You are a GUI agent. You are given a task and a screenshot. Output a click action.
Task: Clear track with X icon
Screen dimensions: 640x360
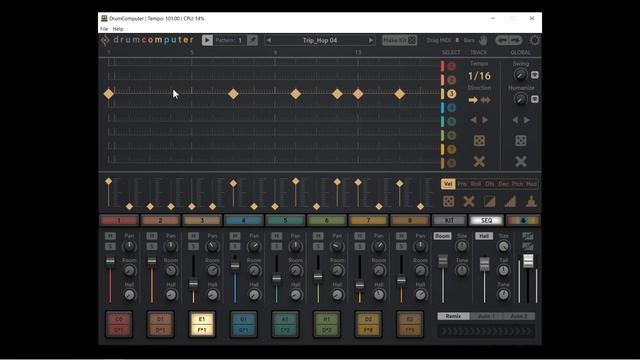click(x=479, y=162)
